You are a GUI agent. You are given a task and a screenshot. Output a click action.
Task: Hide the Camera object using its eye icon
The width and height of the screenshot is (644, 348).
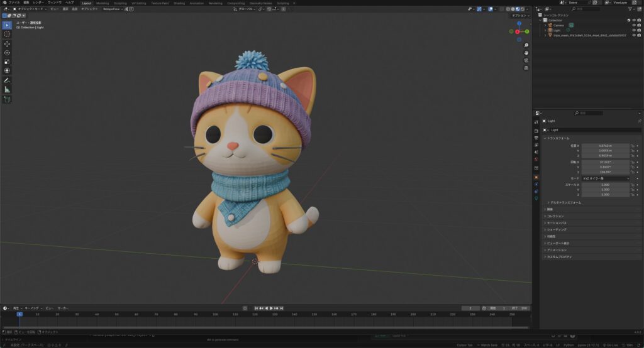point(633,25)
